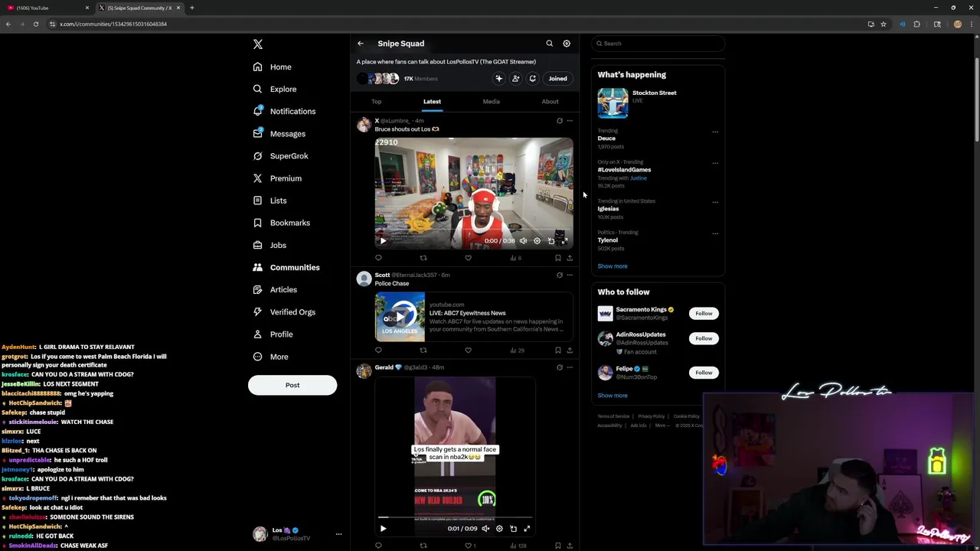This screenshot has height=551, width=980.
Task: Click the invite members icon
Action: tap(515, 78)
